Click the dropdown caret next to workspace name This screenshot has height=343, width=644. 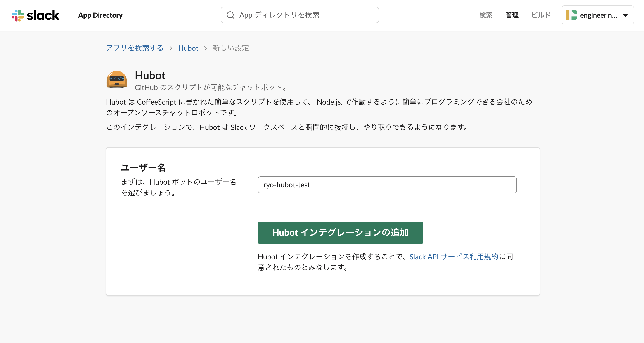626,15
